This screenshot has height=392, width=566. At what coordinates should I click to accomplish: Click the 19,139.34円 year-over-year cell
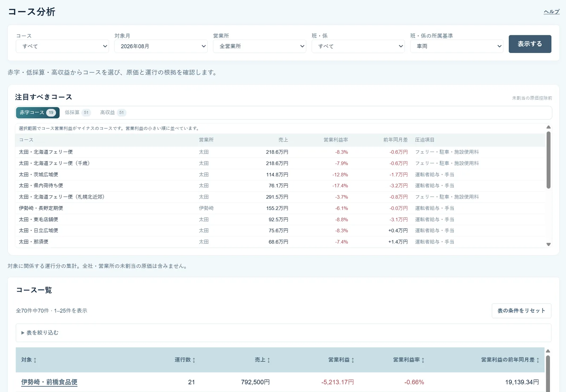[522, 382]
